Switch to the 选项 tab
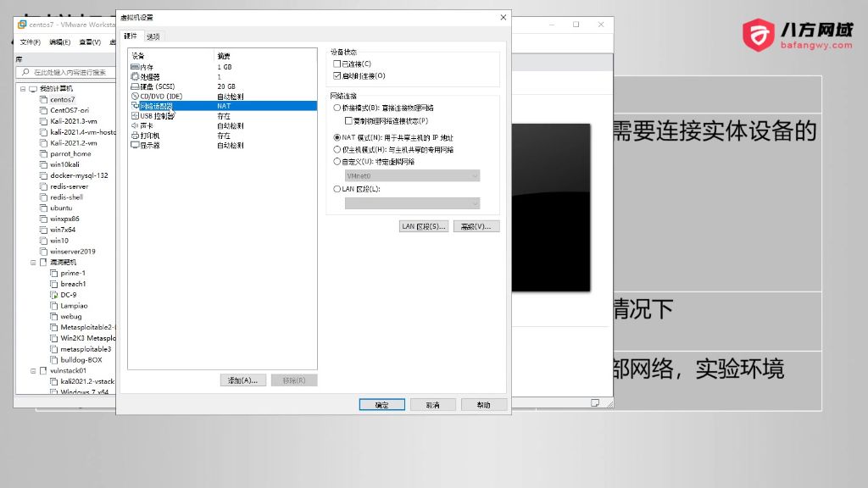868x488 pixels. (153, 36)
